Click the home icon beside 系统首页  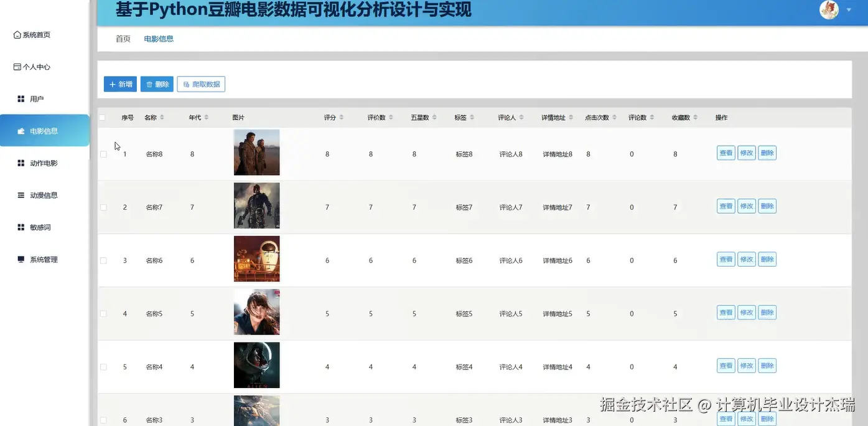pyautogui.click(x=17, y=35)
